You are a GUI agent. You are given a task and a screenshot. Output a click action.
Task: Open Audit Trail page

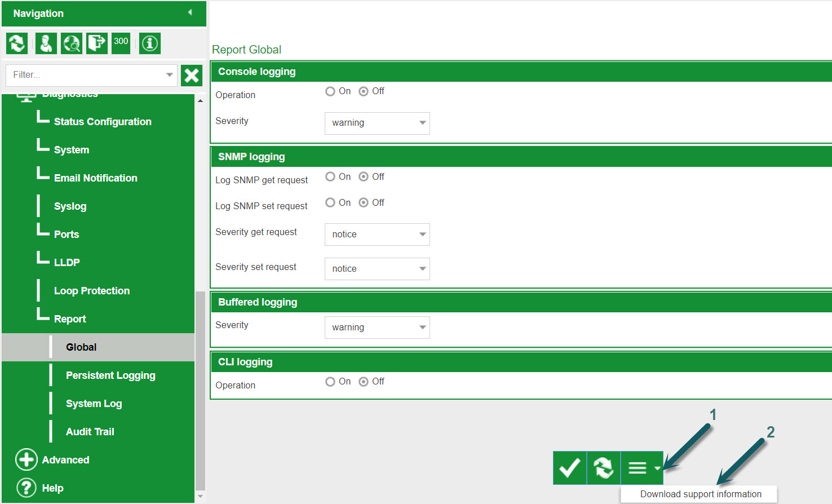[x=90, y=432]
